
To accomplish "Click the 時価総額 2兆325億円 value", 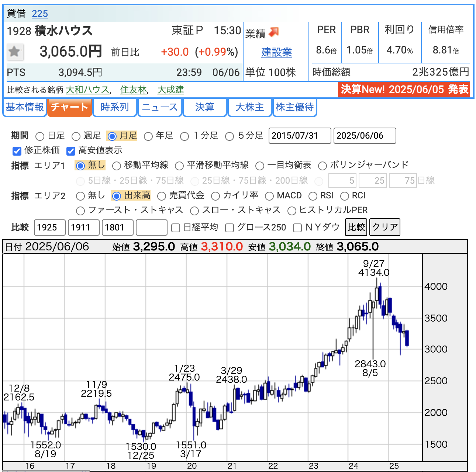I will [x=441, y=72].
